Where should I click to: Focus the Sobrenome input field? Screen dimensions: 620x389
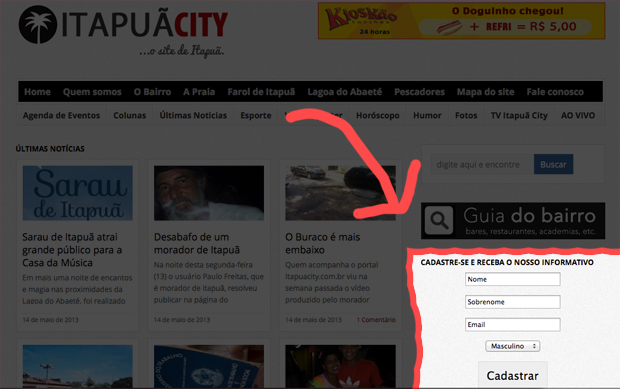[512, 302]
